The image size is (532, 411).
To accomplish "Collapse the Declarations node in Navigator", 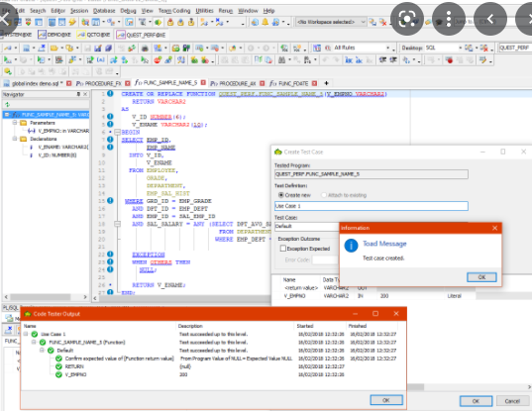I will 15,139.
